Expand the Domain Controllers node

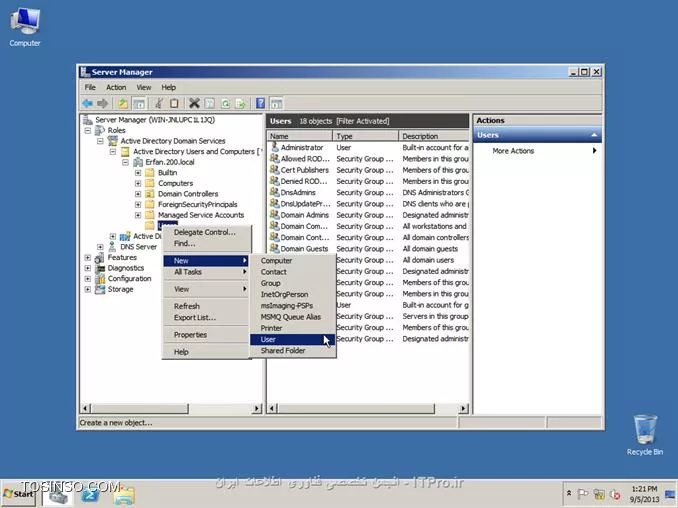138,194
